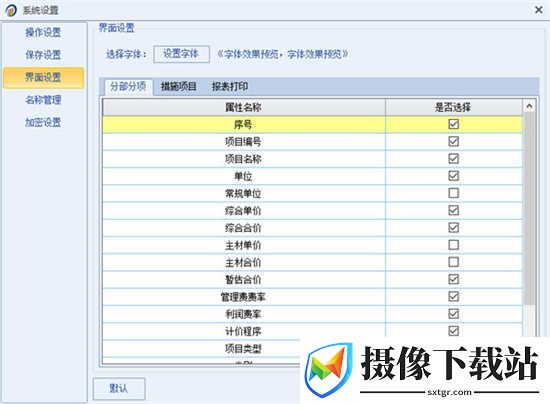Select the 分部分项 tab
The image size is (550, 404).
pos(128,86)
